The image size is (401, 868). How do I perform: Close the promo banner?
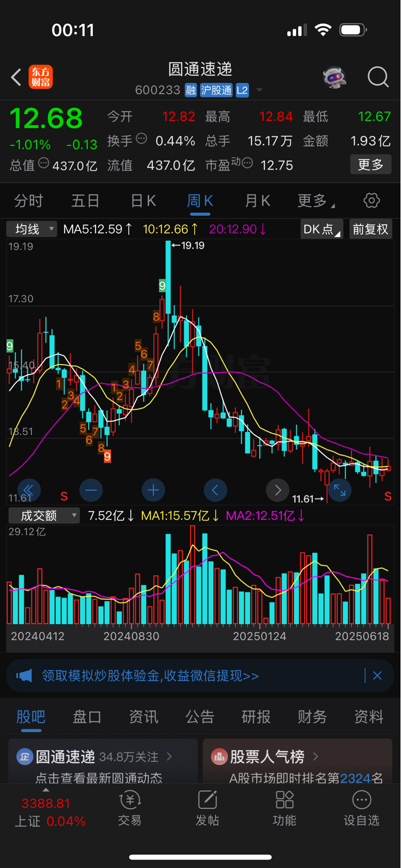pyautogui.click(x=378, y=676)
